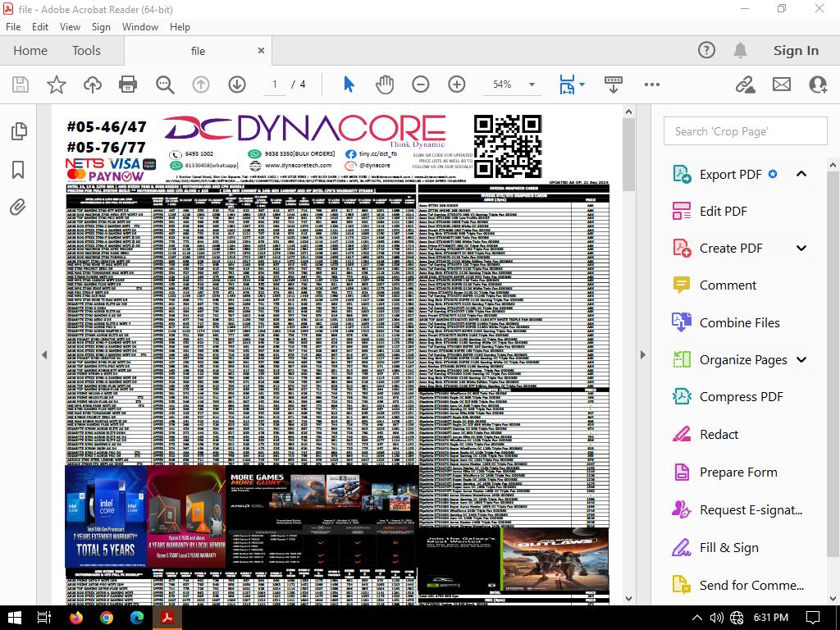Expand the Organize Pages options
Screen dimensions: 840x630
pyautogui.click(x=801, y=359)
